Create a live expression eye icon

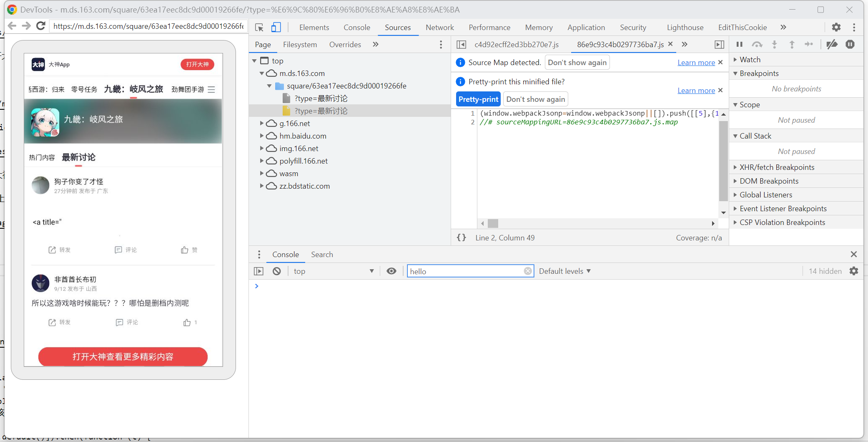click(391, 271)
